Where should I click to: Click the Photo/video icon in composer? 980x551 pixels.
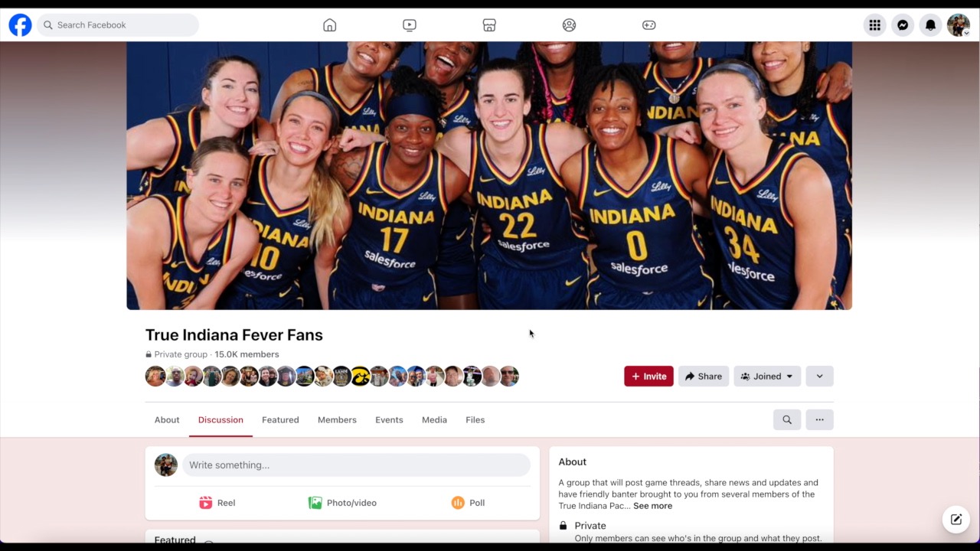coord(315,503)
